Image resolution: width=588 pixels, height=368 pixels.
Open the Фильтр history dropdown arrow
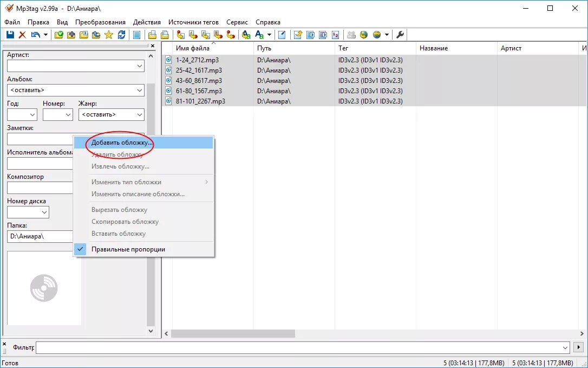(565, 348)
